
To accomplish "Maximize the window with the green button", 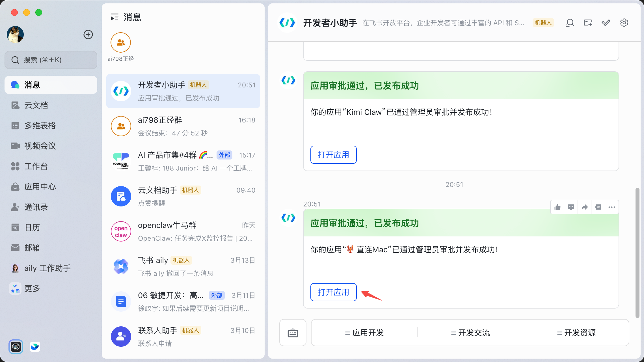I will pyautogui.click(x=39, y=12).
